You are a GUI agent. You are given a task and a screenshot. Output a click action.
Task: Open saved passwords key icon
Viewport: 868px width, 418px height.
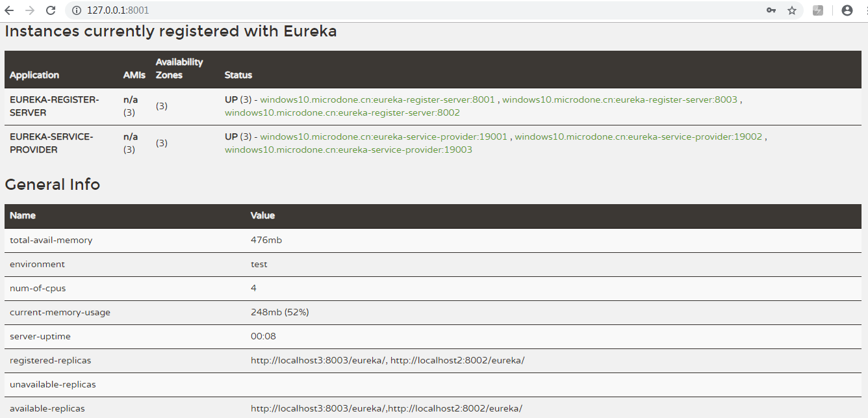[x=771, y=10]
